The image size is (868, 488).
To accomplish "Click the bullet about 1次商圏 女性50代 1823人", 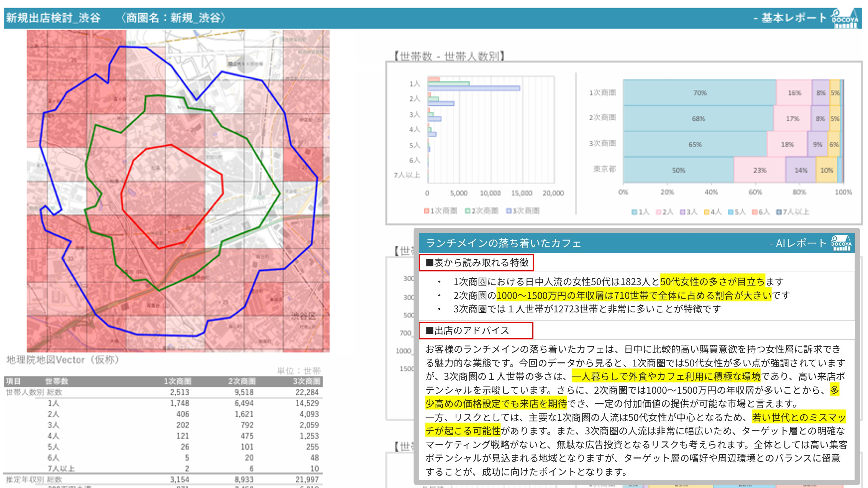I will coord(618,282).
